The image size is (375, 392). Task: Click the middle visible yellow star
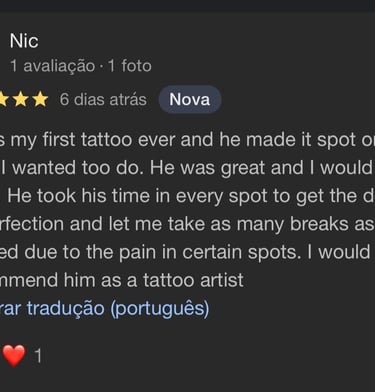21,99
